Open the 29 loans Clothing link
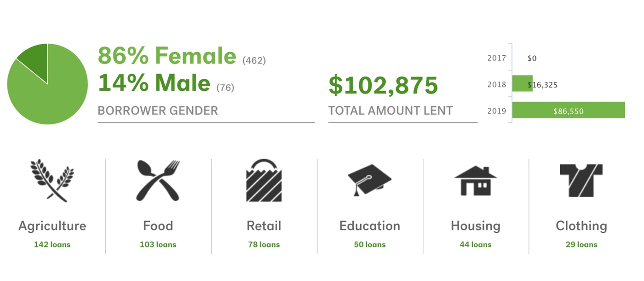Image resolution: width=644 pixels, height=281 pixels. click(x=581, y=245)
